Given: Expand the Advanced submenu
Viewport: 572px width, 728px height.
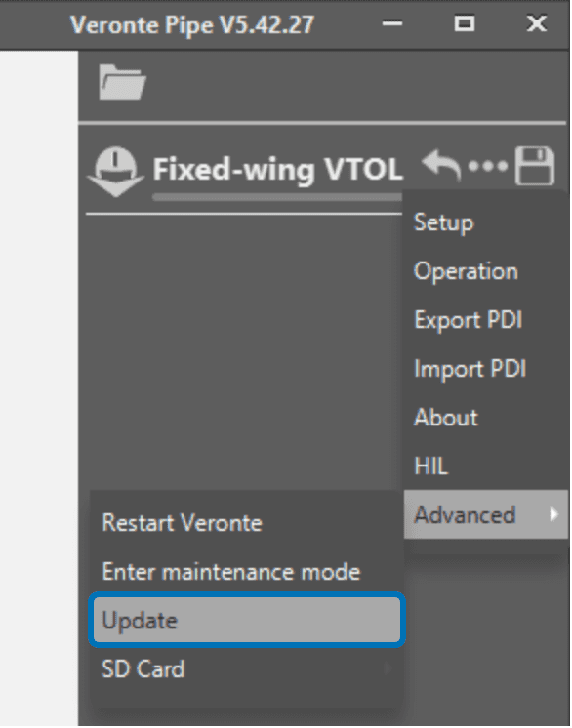Looking at the screenshot, I should pyautogui.click(x=486, y=514).
